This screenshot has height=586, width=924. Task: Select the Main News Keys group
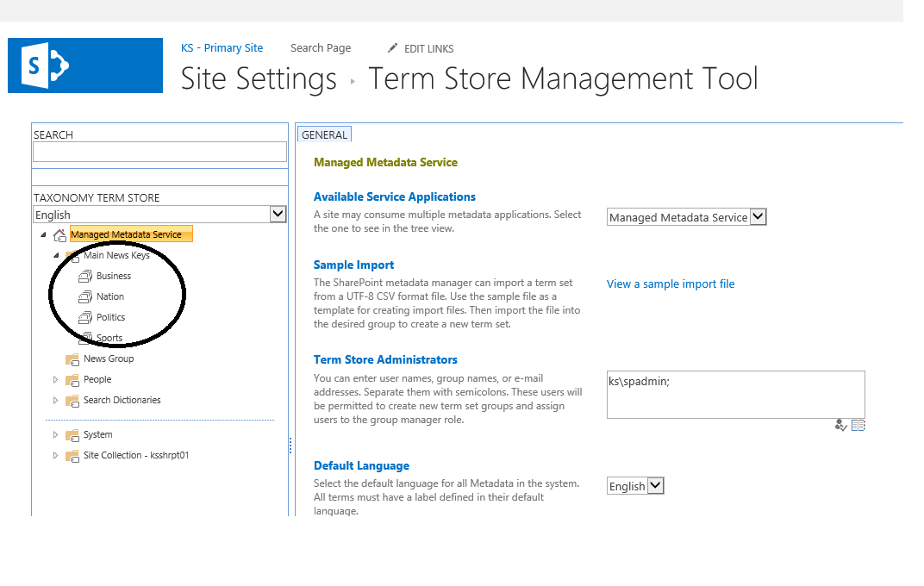pos(116,256)
